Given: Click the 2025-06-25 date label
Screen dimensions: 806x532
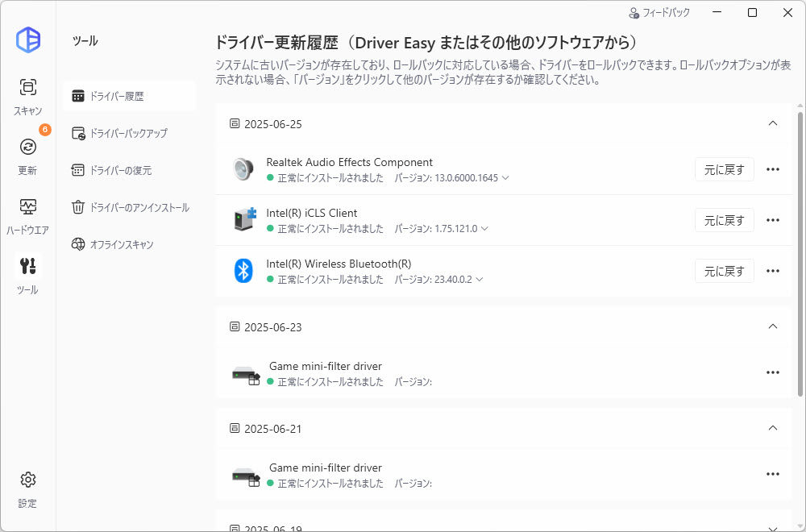Looking at the screenshot, I should [x=273, y=124].
